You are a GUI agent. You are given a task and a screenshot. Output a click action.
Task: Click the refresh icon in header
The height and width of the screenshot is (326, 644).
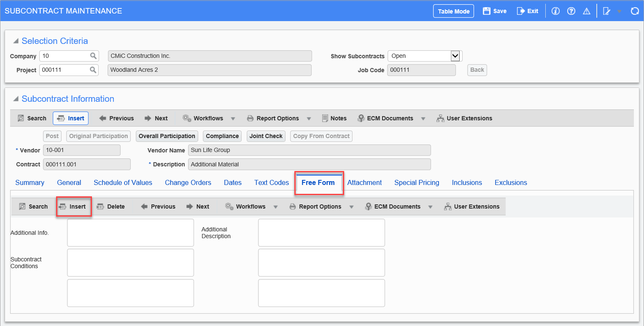point(635,11)
